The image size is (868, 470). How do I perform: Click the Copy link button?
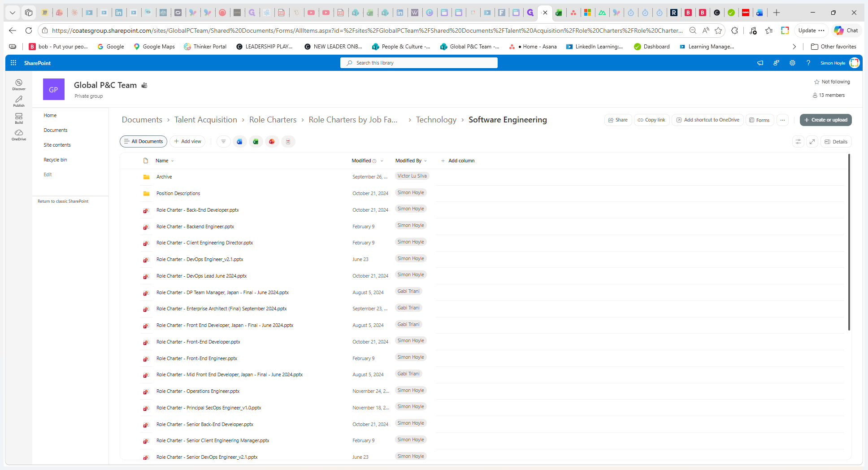651,120
